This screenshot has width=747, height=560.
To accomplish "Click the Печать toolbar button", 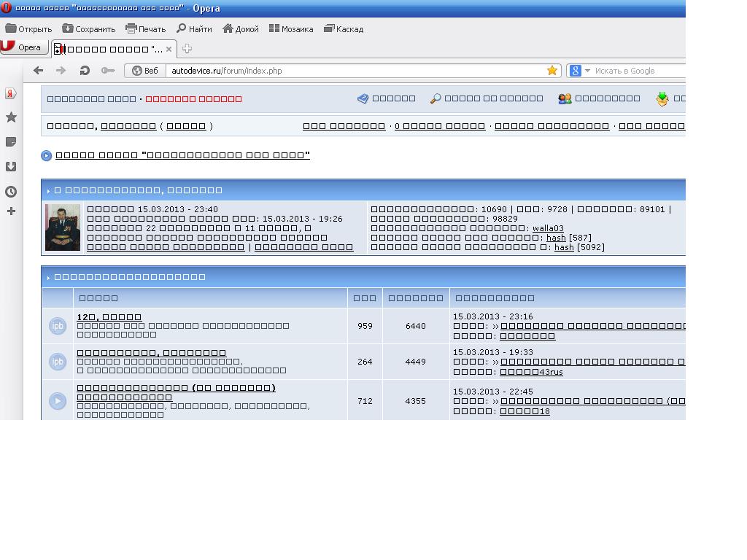I will tap(145, 29).
